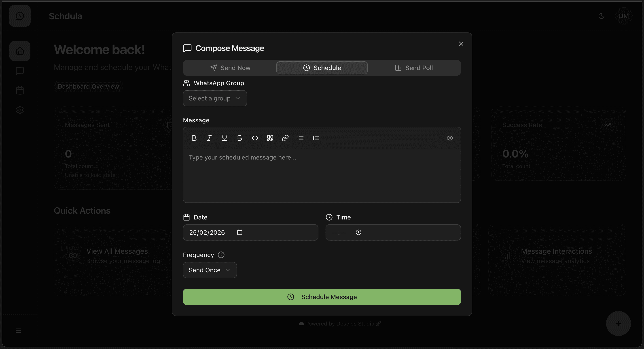Insert a code block

[x=255, y=138]
